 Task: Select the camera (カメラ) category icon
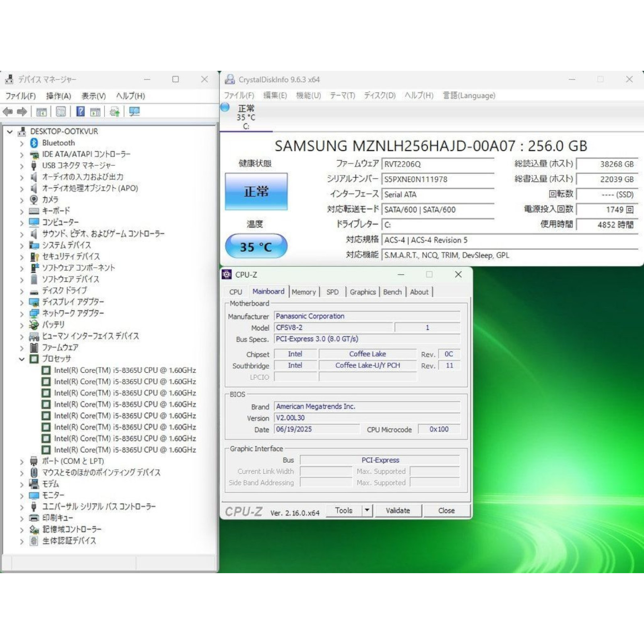pyautogui.click(x=34, y=200)
